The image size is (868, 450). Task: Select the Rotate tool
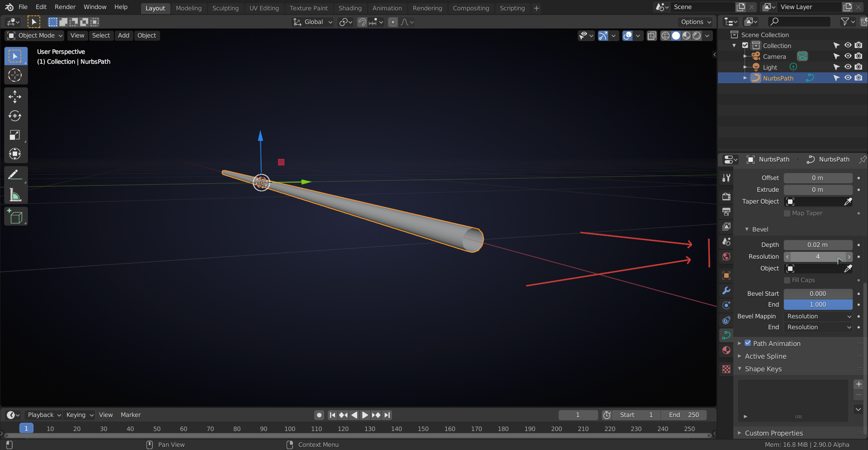pos(15,116)
